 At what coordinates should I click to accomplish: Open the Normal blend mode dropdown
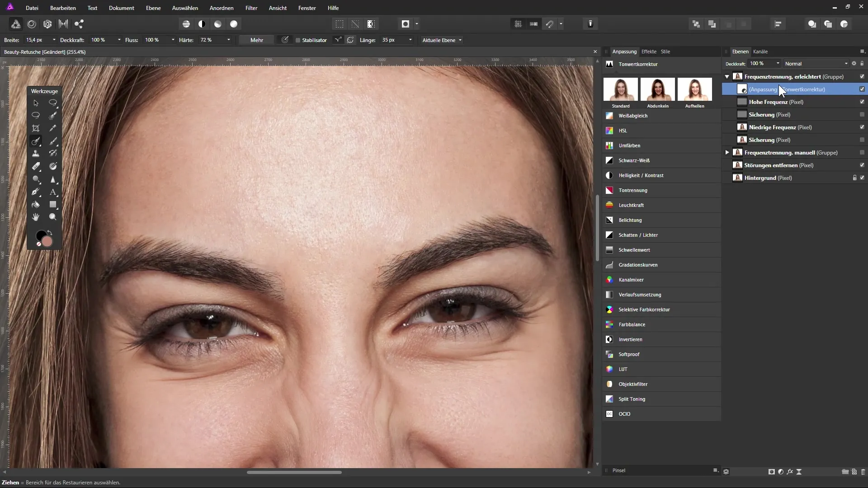[x=816, y=64]
